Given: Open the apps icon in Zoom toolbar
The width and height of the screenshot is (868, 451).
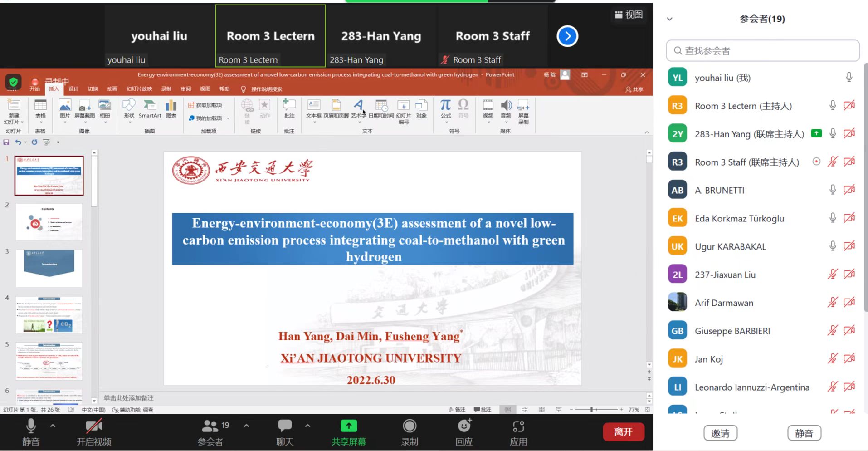Looking at the screenshot, I should tap(518, 426).
